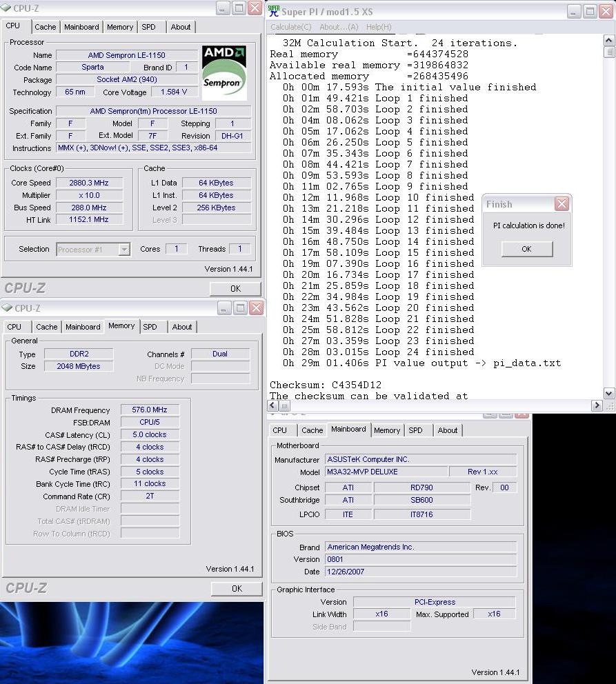Open Mainboard tab in top CPU-Z window
The height and width of the screenshot is (684, 616).
(x=81, y=27)
